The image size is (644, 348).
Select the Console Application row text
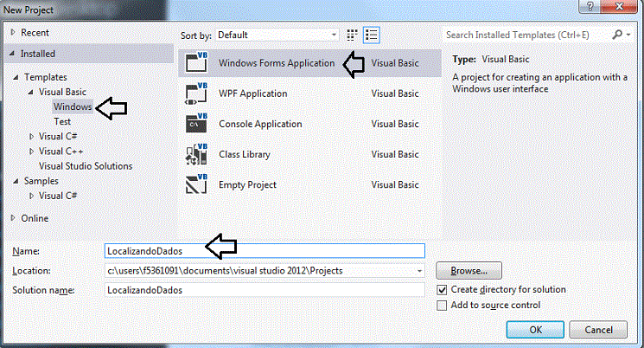tap(260, 124)
